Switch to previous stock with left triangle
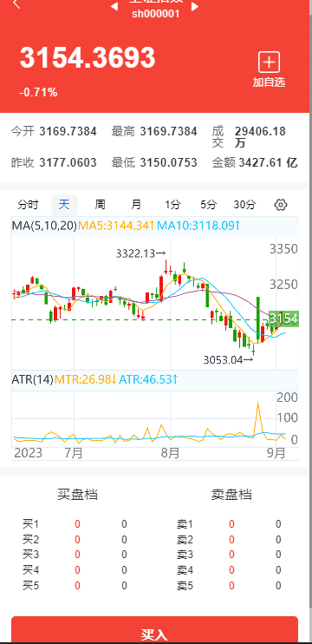Screen dimensions: 312x644 pyautogui.click(x=114, y=7)
